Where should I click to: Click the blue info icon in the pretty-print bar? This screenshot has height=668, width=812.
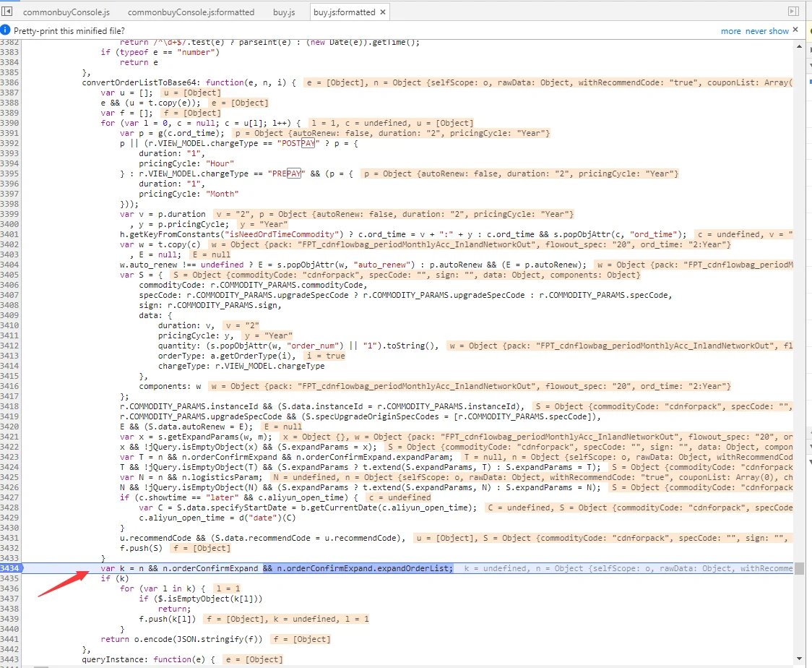[x=5, y=30]
